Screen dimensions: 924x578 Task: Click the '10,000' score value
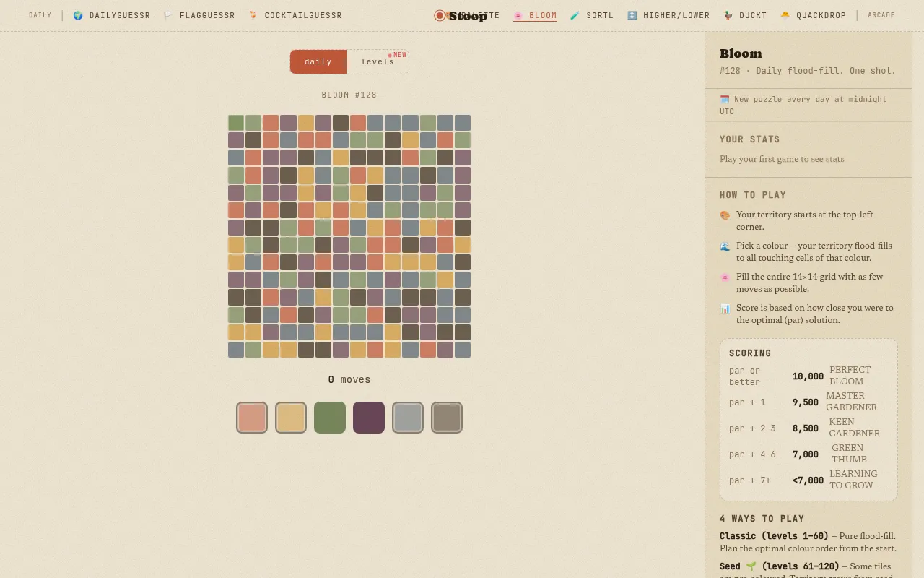(x=808, y=376)
